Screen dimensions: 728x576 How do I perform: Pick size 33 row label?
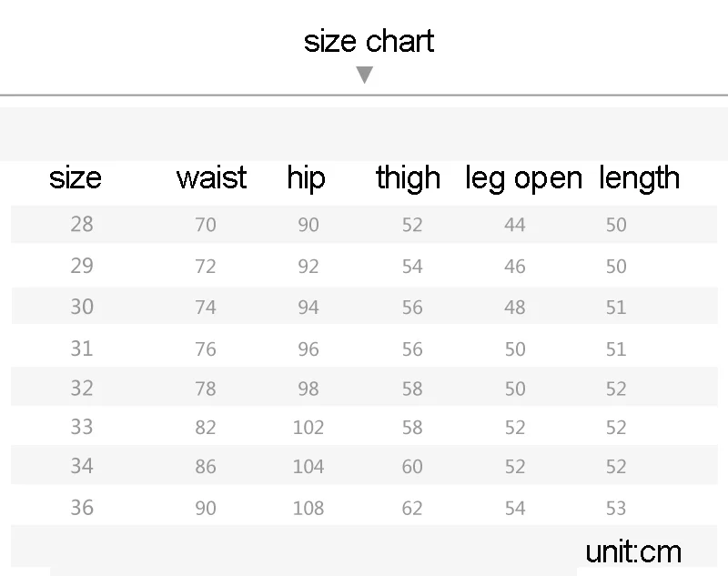tap(82, 427)
